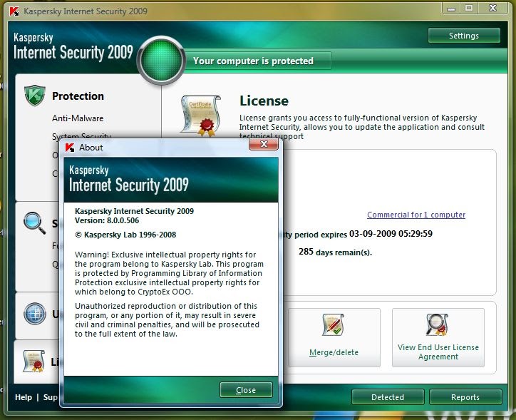Open the Help link
The width and height of the screenshot is (516, 420).
coord(24,397)
